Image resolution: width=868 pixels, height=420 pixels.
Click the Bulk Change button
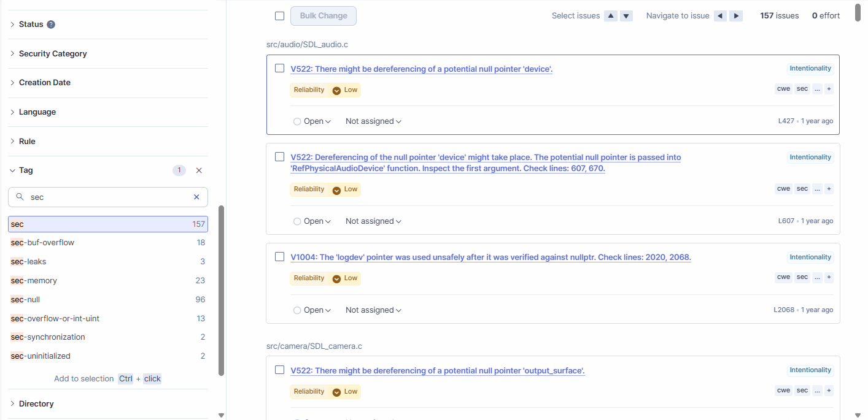[x=324, y=16]
